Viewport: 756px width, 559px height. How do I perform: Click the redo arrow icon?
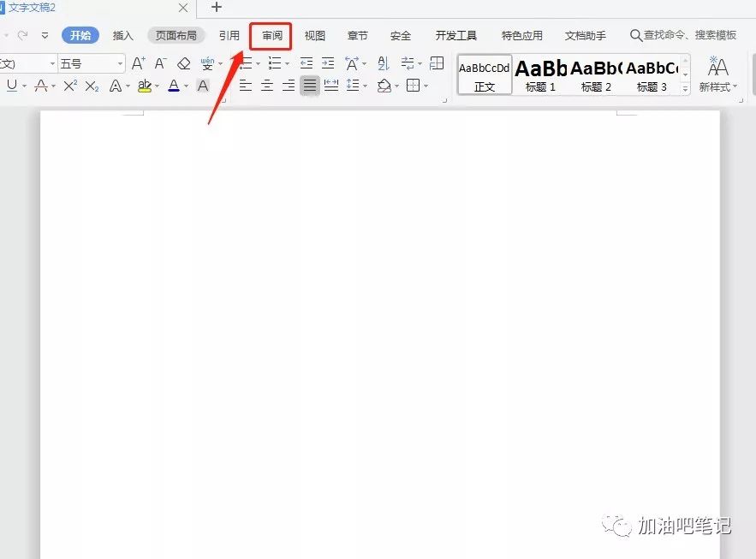click(22, 35)
